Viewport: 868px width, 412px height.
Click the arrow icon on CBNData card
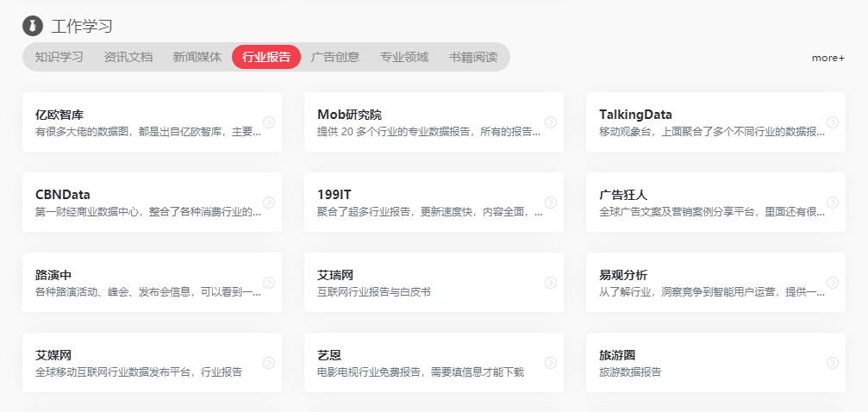pyautogui.click(x=269, y=203)
